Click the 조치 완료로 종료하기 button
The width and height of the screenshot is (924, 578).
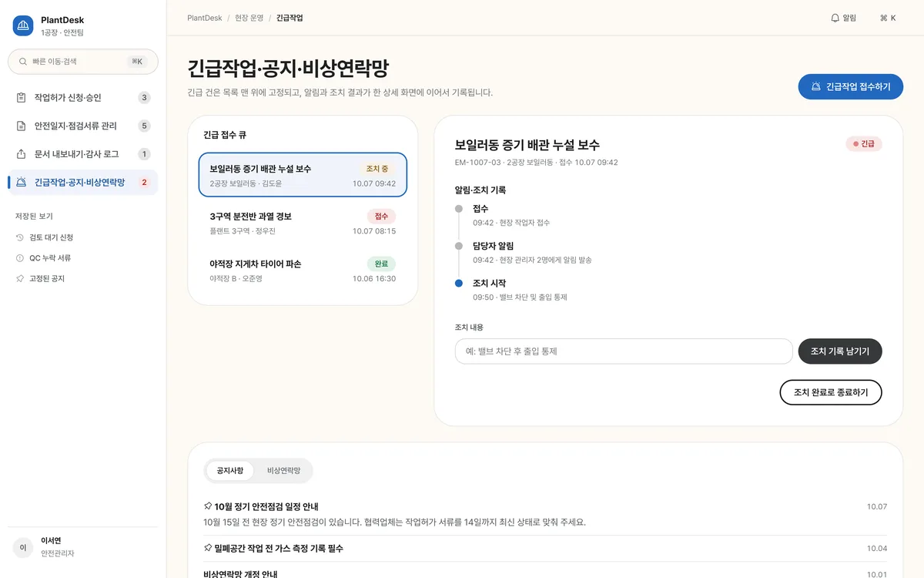[831, 392]
